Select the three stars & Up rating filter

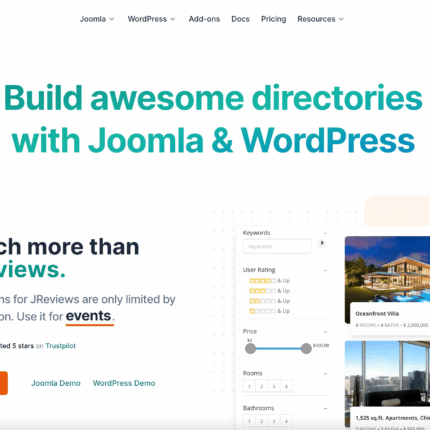(270, 291)
